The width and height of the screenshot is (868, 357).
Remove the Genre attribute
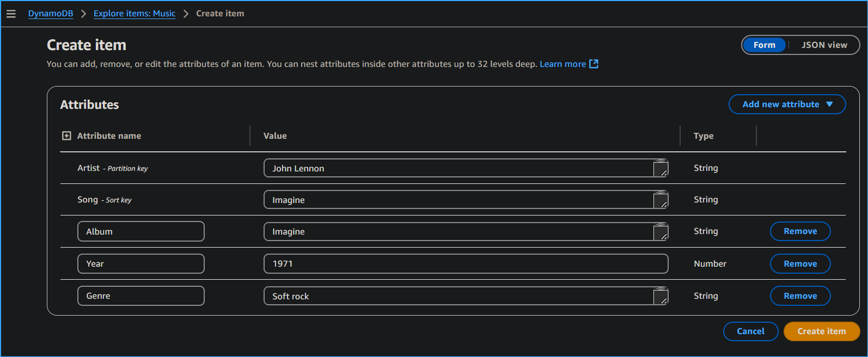coord(800,296)
